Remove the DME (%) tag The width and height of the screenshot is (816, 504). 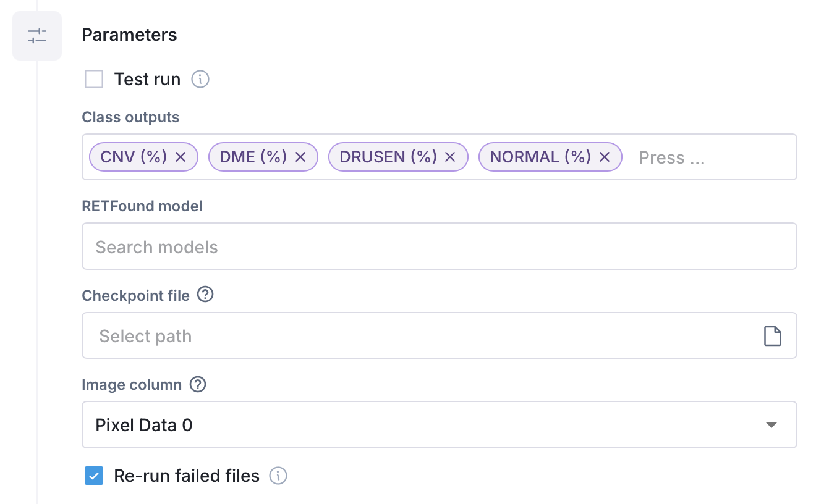coord(300,157)
